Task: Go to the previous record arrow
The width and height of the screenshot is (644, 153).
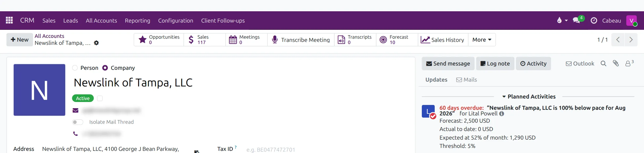Action: tap(618, 40)
